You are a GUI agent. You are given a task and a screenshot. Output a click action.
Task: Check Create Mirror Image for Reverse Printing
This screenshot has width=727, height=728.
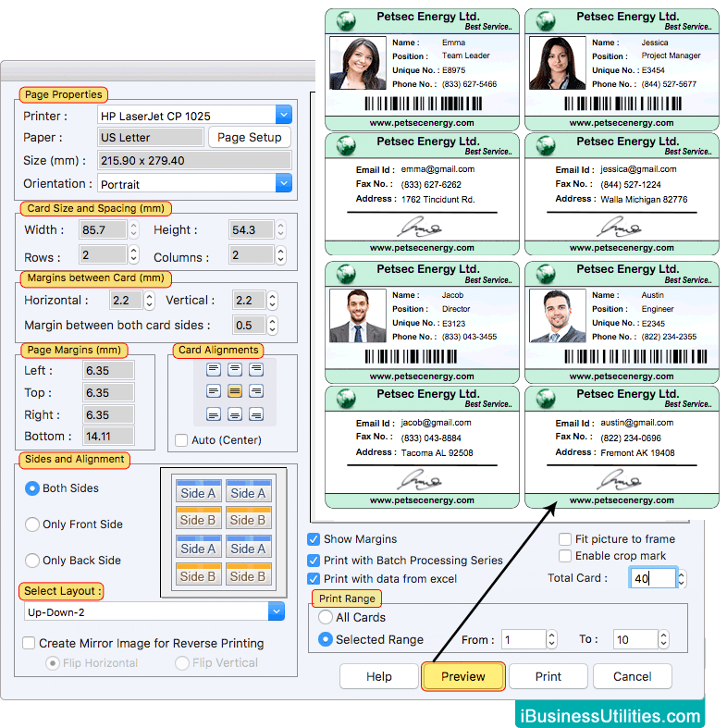pyautogui.click(x=29, y=643)
